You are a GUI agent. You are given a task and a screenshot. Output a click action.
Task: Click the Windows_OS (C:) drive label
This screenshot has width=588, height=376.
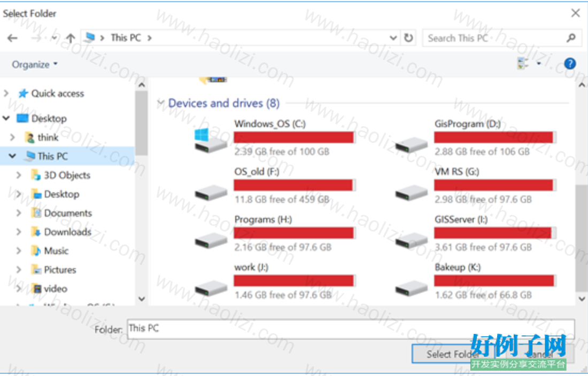tap(270, 123)
